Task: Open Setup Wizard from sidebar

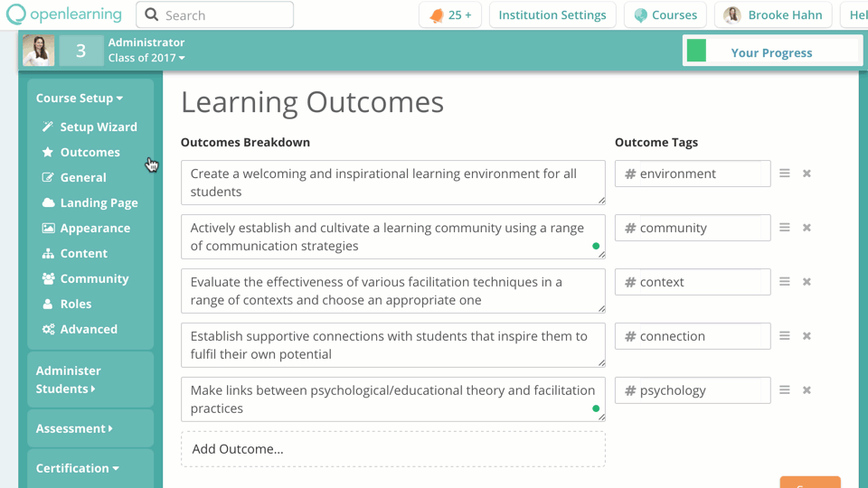Action: [x=98, y=127]
